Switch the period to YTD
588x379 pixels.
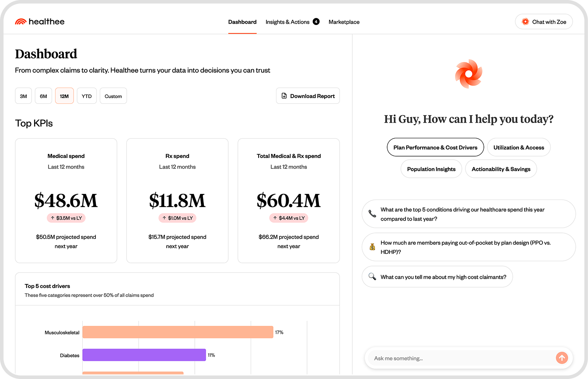click(x=87, y=96)
